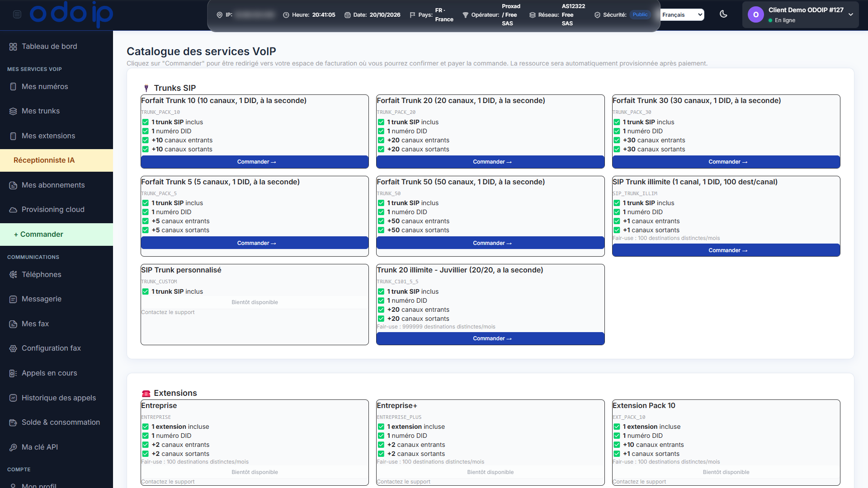Open the Réceptionniste IA menu item
868x488 pixels.
(x=57, y=160)
